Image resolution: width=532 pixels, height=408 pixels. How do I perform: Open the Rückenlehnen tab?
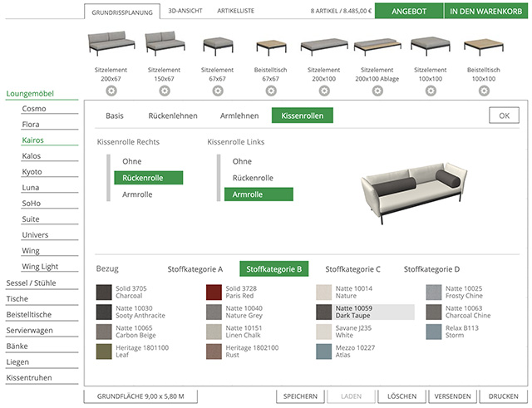coord(173,116)
